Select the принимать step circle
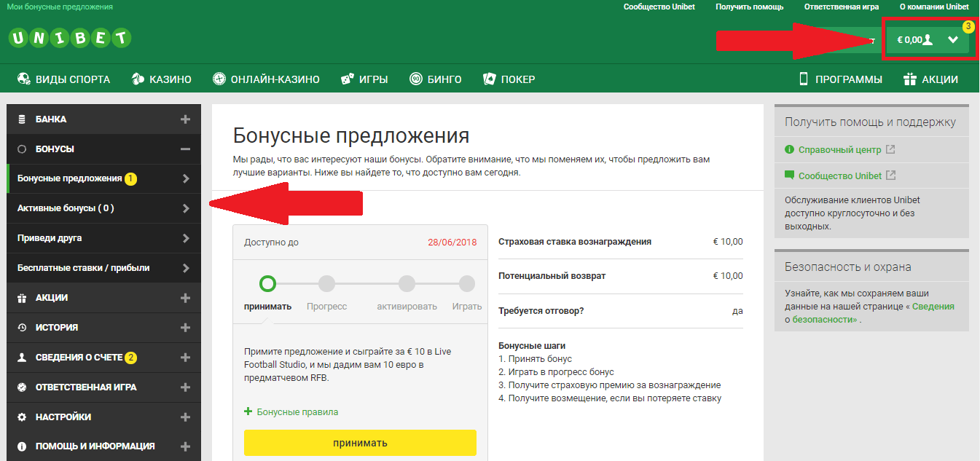 (267, 283)
